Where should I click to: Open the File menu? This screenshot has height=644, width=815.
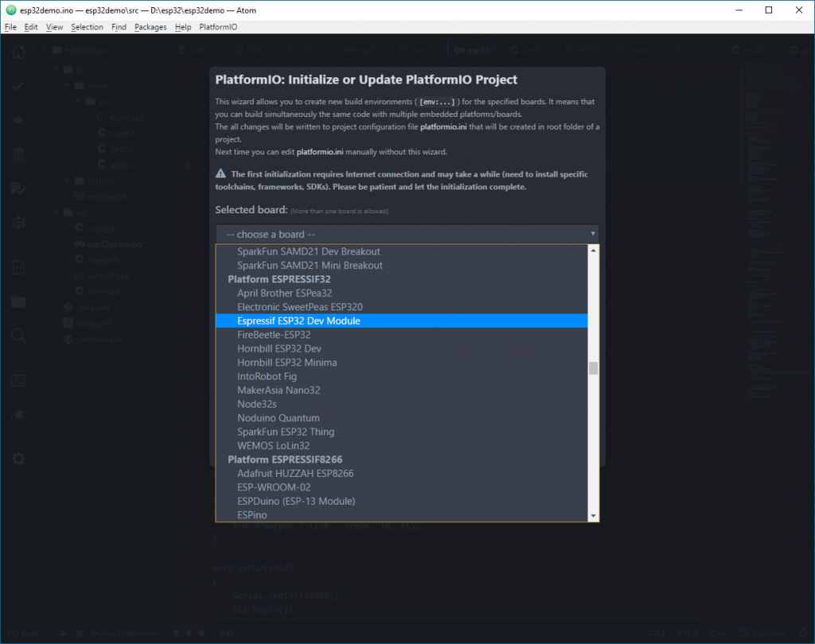coord(10,27)
